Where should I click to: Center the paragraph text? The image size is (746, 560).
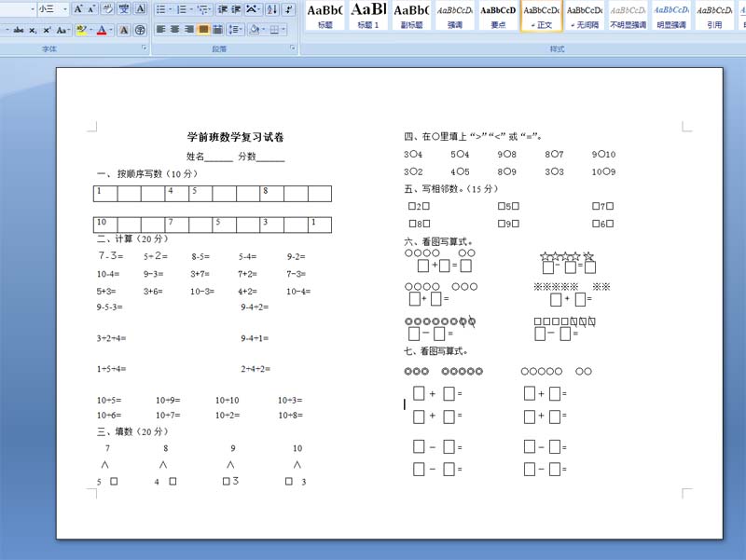click(x=175, y=30)
